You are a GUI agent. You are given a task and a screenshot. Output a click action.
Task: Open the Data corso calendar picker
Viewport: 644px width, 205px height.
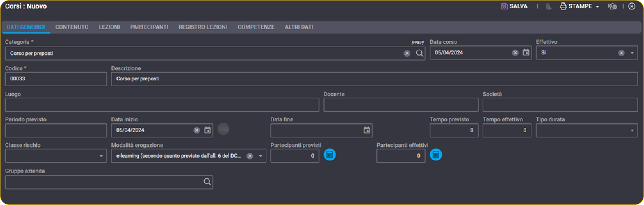(526, 52)
